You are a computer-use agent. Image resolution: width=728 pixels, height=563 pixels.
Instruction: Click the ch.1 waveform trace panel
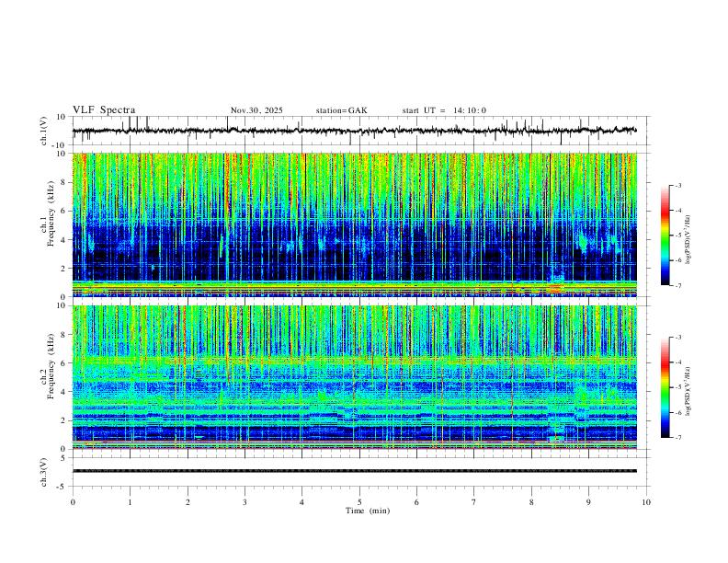point(361,131)
